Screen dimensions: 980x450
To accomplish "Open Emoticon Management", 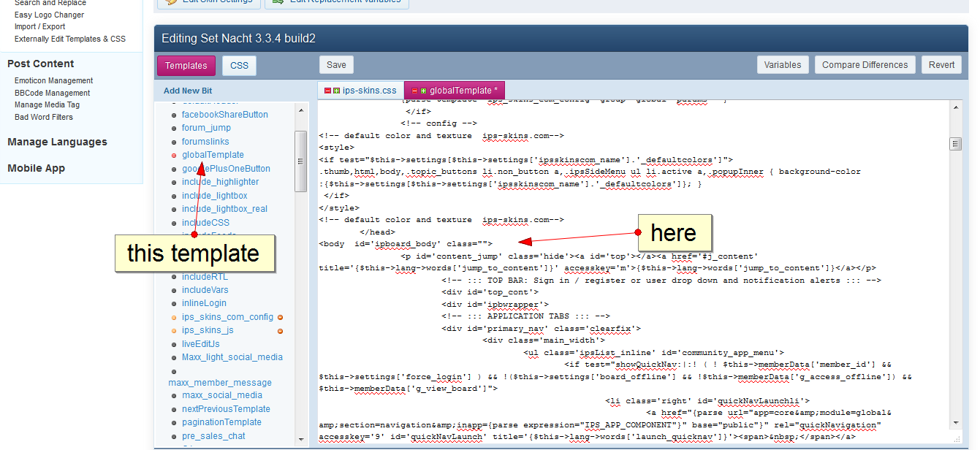I will point(54,81).
